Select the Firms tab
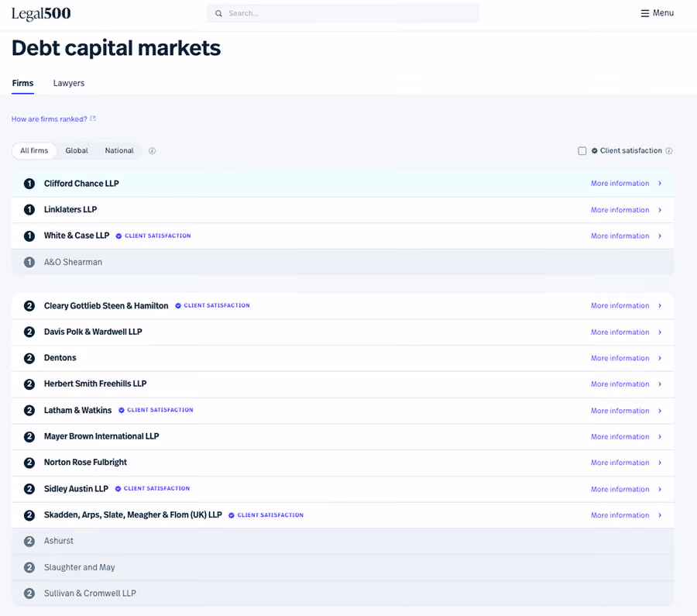This screenshot has height=616, width=697. point(22,83)
